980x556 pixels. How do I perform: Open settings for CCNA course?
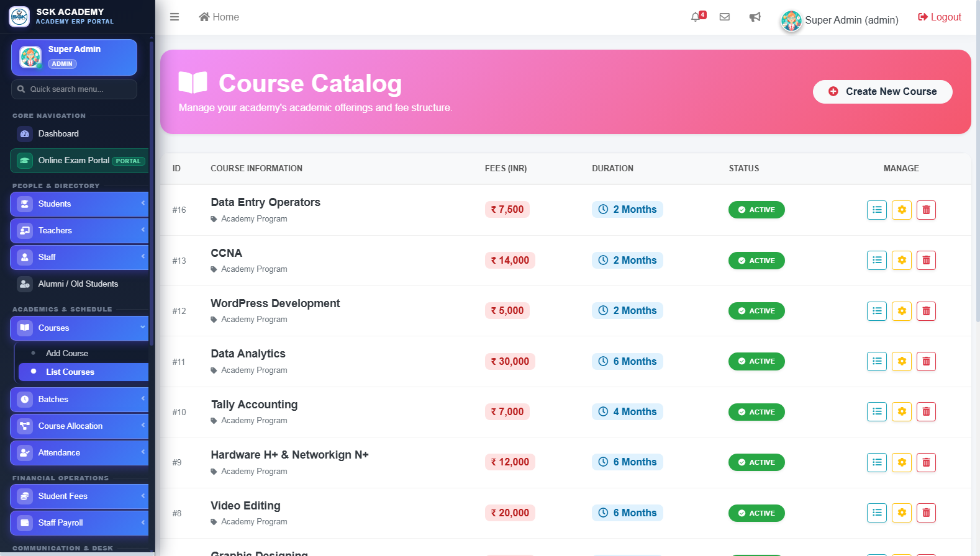click(x=902, y=260)
